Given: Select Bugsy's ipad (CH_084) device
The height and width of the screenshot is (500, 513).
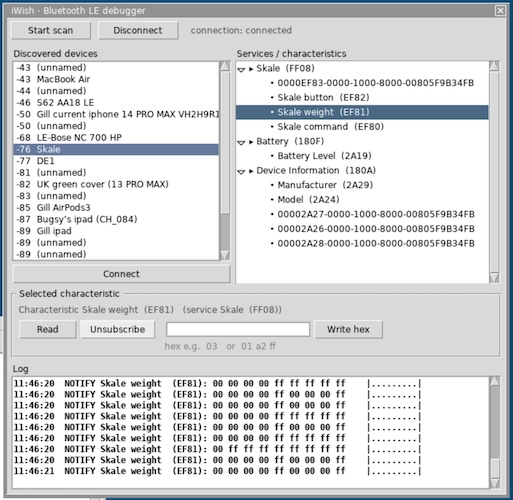Looking at the screenshot, I should click(x=116, y=219).
